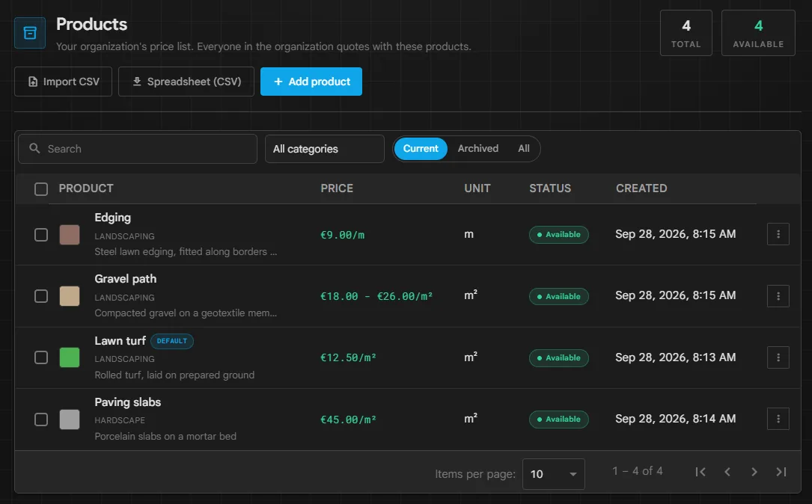Open the three-dot menu for Paving slabs
Image resolution: width=812 pixels, height=504 pixels.
(778, 420)
